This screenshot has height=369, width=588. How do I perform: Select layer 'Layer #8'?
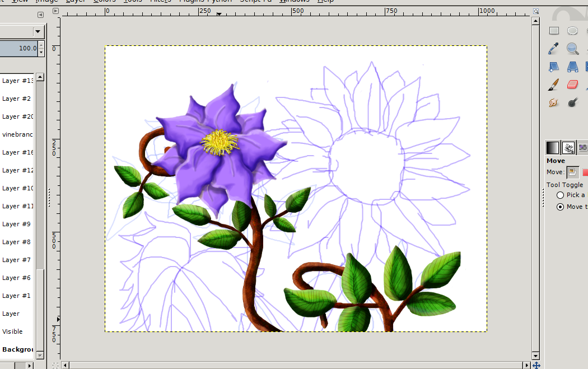point(16,242)
